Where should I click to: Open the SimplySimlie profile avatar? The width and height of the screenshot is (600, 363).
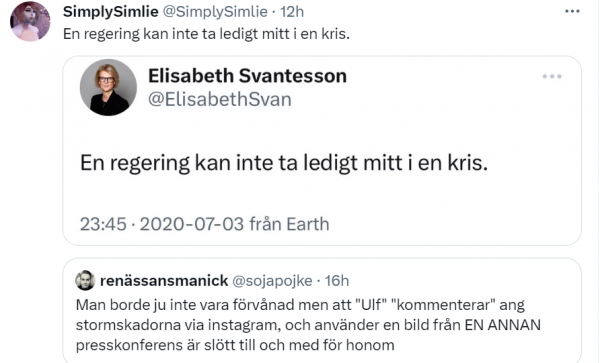30,21
